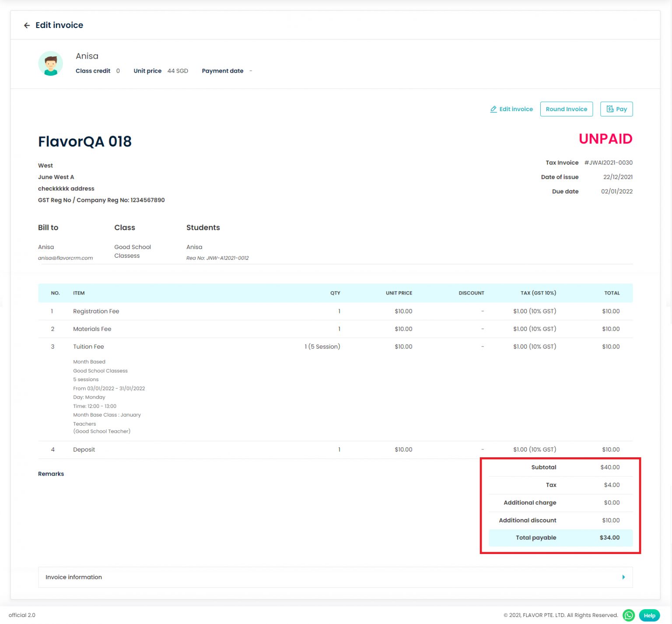Click the Help icon at bottom right

coord(649,615)
